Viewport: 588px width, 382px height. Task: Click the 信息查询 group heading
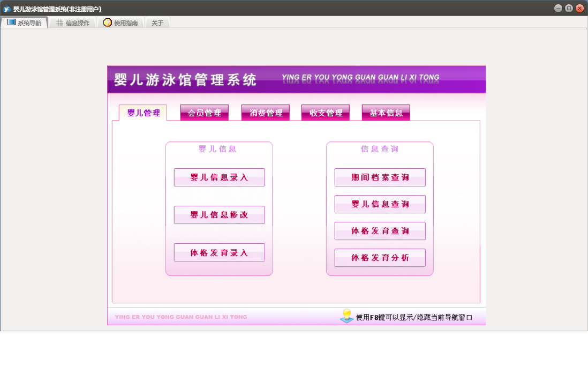(x=380, y=149)
